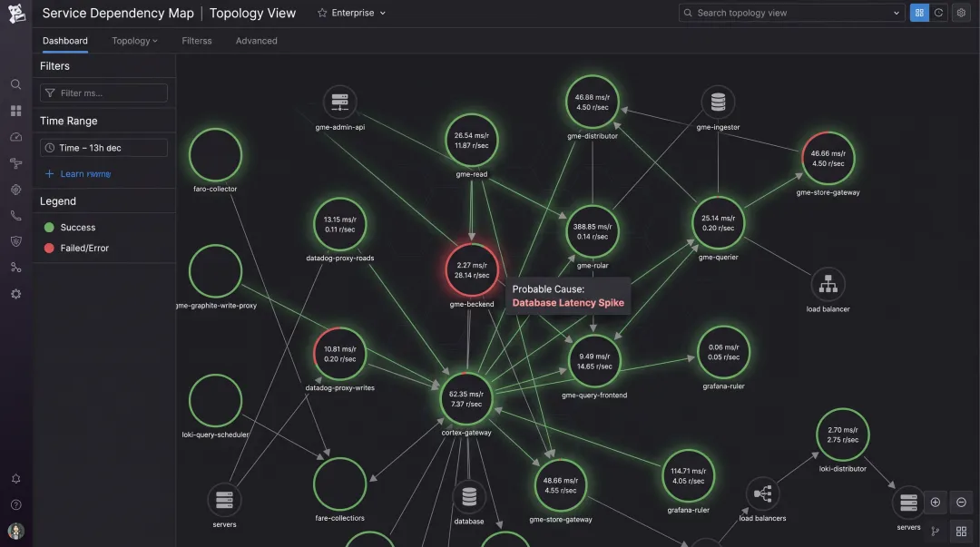
Task: Click the load balancer node icon
Action: (x=828, y=285)
